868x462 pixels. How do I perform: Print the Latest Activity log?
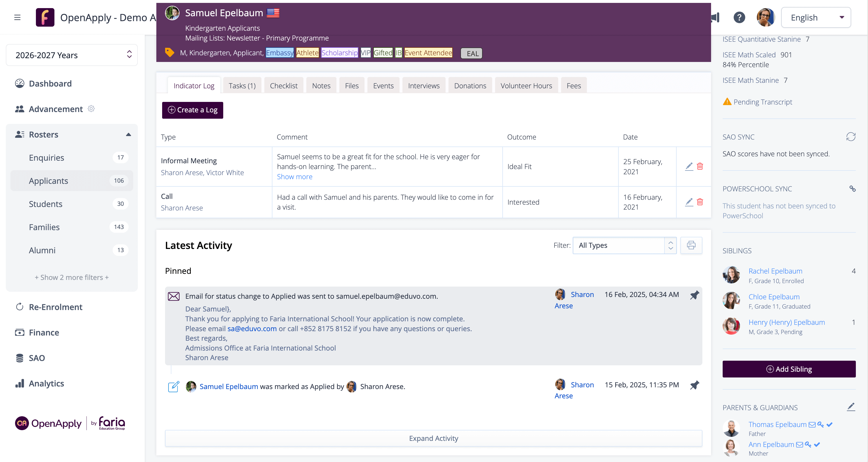tap(691, 245)
